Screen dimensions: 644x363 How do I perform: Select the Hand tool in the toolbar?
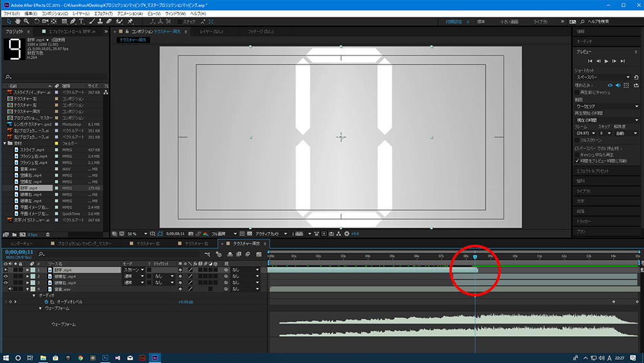click(x=16, y=21)
